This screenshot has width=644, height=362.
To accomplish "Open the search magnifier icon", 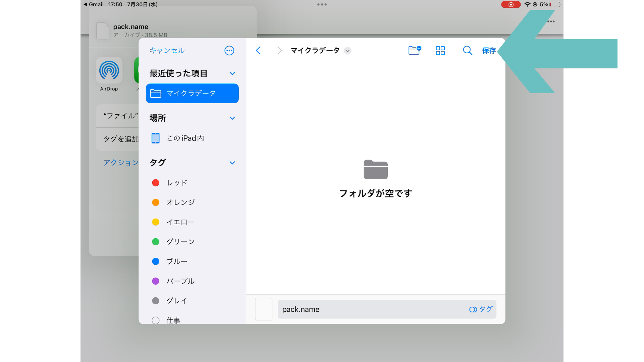I will 467,51.
